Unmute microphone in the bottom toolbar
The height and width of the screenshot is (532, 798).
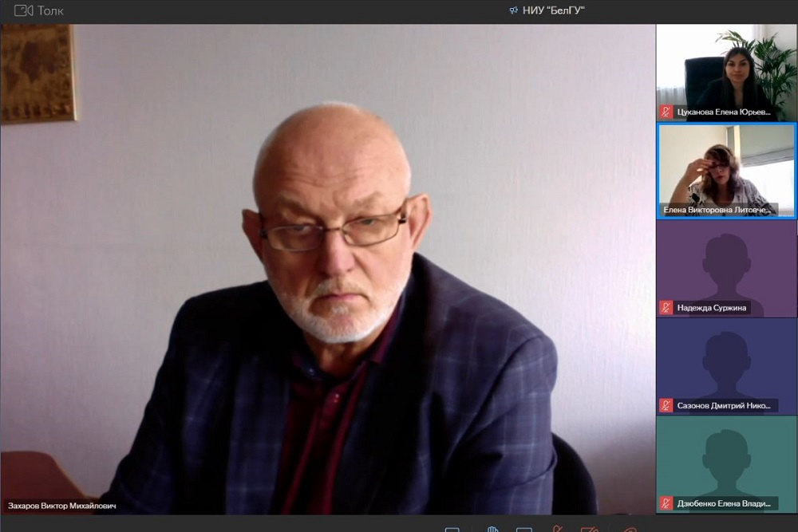pyautogui.click(x=559, y=528)
